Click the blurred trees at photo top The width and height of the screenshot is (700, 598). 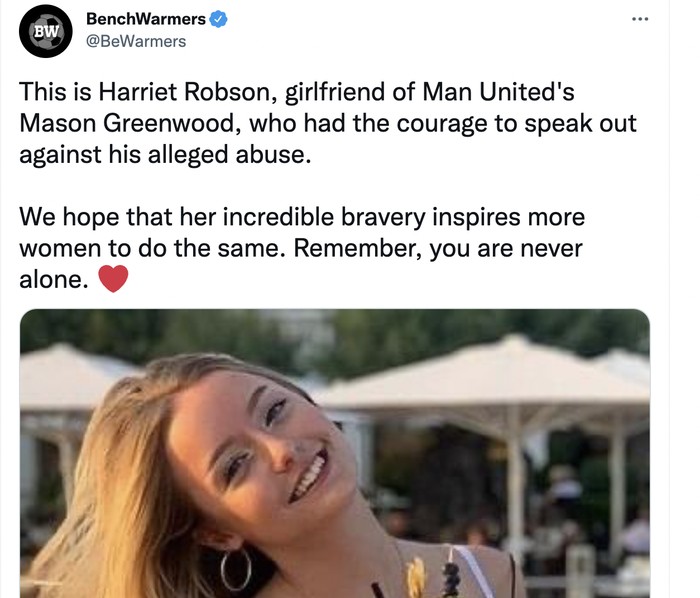click(x=335, y=330)
